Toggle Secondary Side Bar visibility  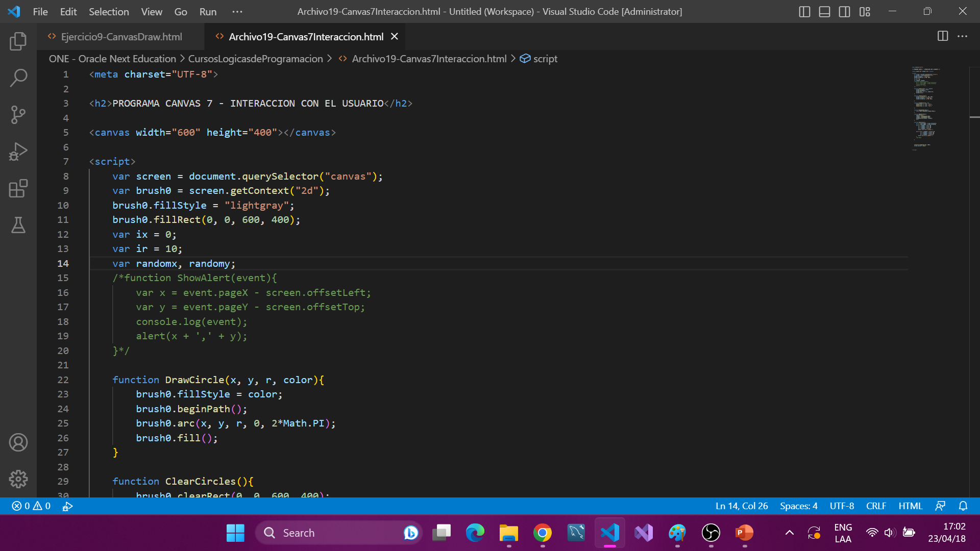pyautogui.click(x=845, y=11)
